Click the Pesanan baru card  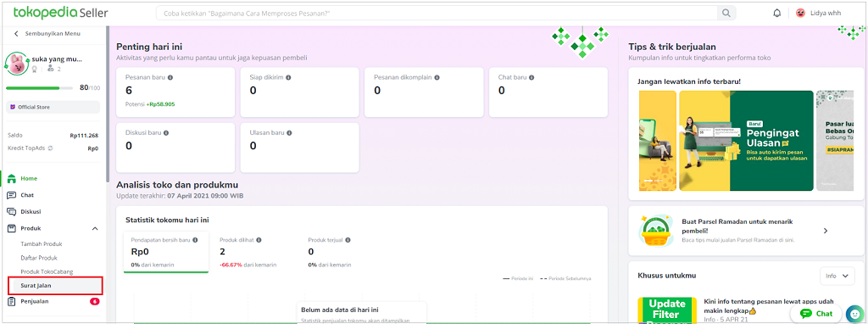point(175,92)
